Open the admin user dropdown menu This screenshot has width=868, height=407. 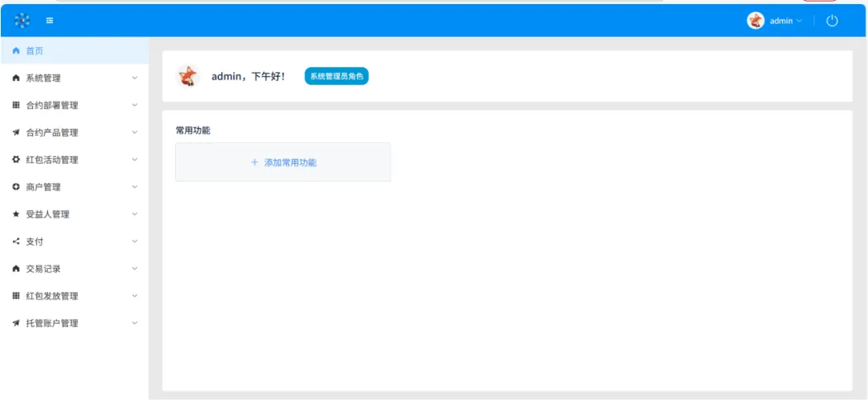click(785, 21)
